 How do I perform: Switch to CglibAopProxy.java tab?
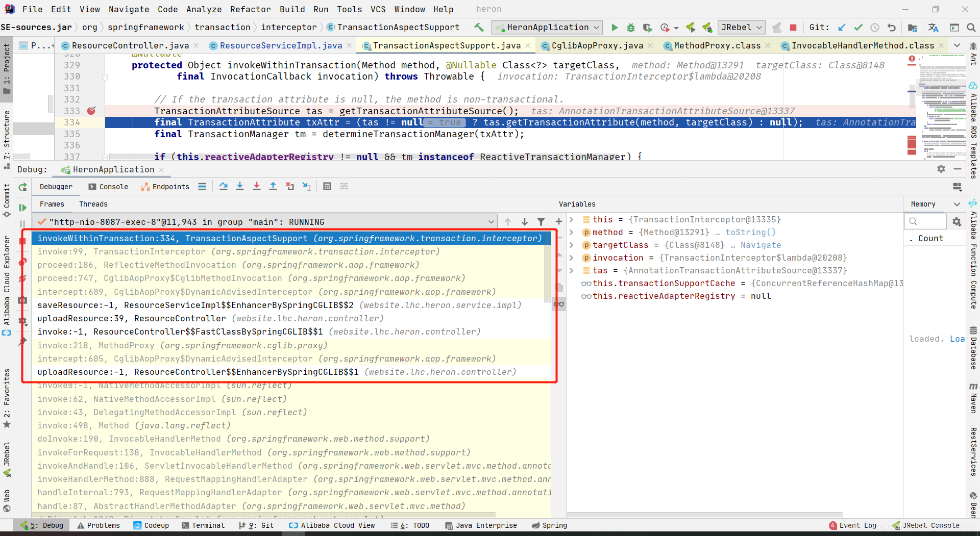click(x=597, y=45)
